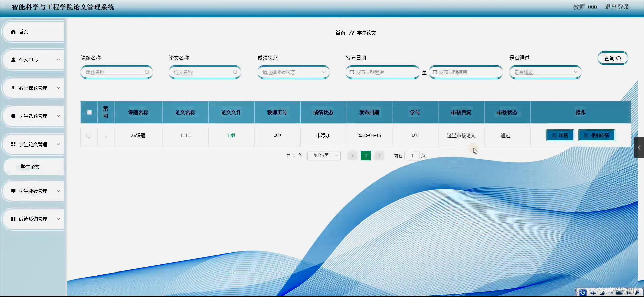Open the 成绩质询管理 sidebar menu
The height and width of the screenshot is (297, 644).
pyautogui.click(x=33, y=219)
